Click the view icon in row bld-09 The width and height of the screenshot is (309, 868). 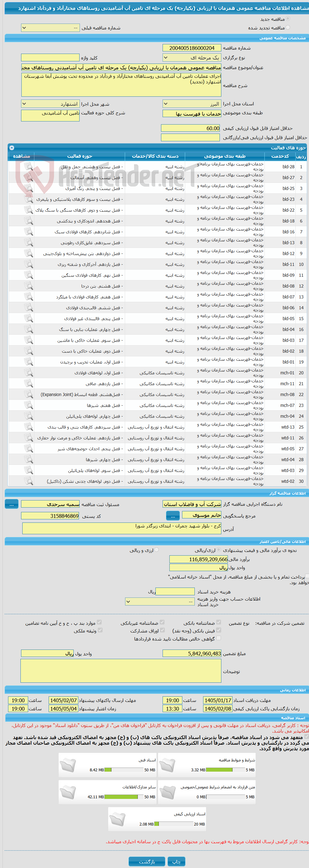click(x=28, y=275)
